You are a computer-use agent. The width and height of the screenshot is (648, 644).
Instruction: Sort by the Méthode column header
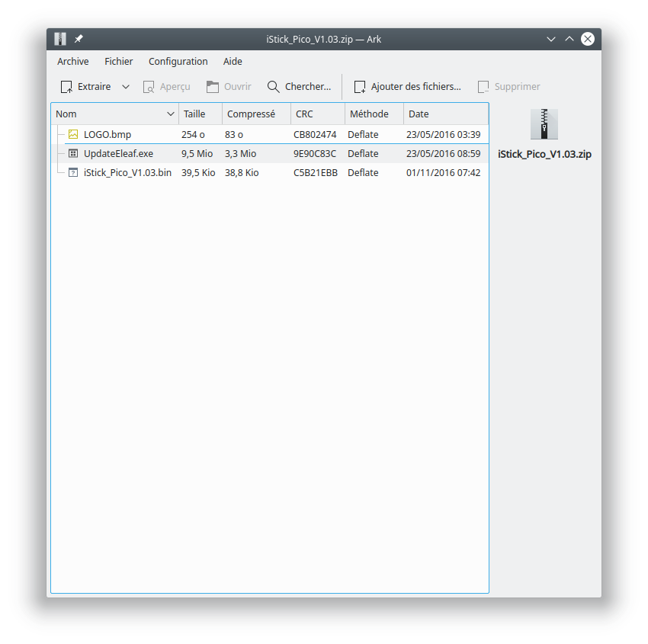coord(374,114)
